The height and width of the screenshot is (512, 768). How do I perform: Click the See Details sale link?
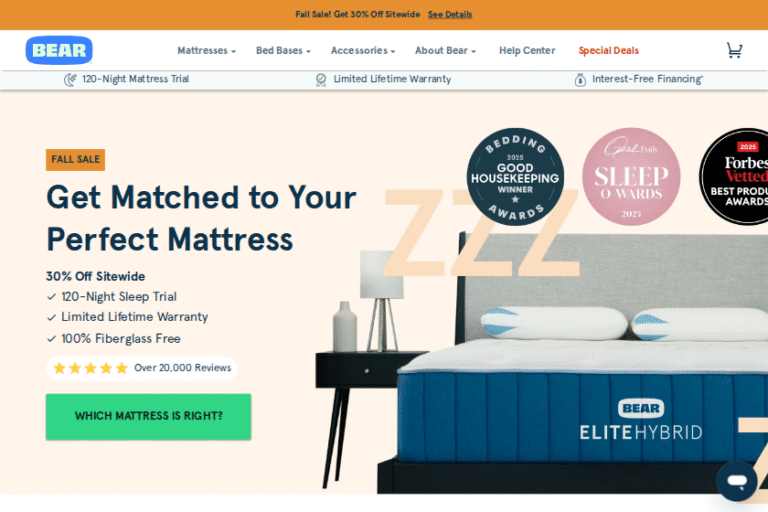coord(450,15)
